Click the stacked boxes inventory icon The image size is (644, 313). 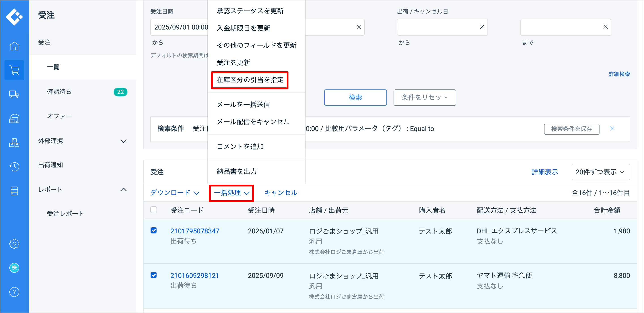pyautogui.click(x=14, y=143)
